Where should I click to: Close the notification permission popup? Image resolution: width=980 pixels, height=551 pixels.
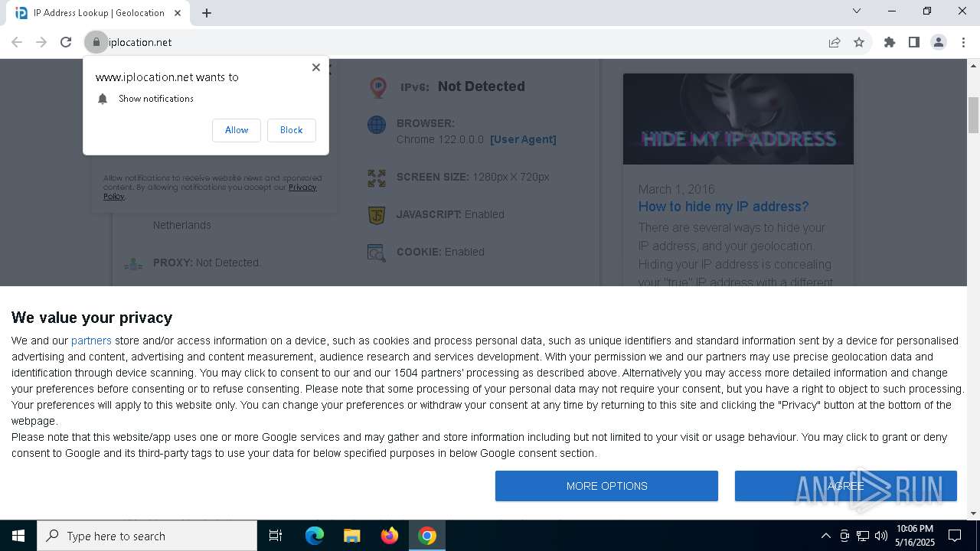(316, 67)
